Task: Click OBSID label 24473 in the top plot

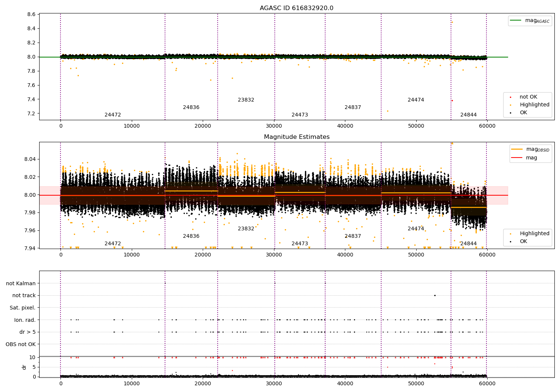Action: (x=300, y=115)
